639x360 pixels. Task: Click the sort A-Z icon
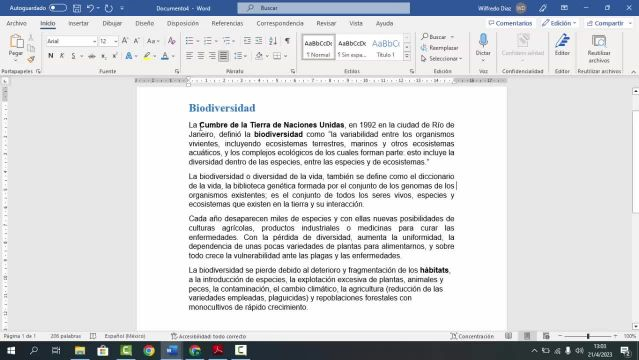[x=273, y=41]
